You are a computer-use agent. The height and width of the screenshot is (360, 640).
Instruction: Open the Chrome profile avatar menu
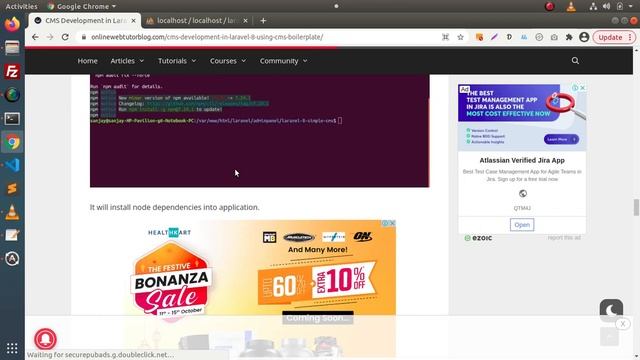pyautogui.click(x=584, y=37)
